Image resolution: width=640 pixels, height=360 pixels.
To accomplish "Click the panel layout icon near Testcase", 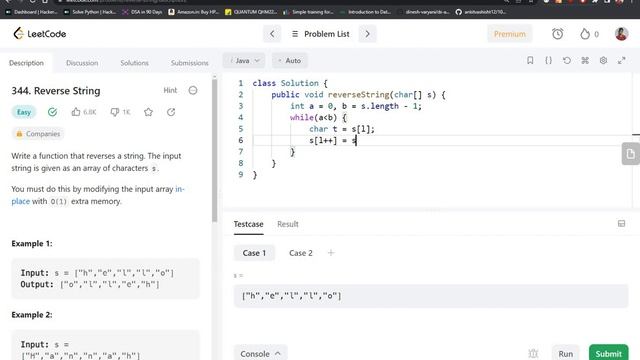I will [x=621, y=224].
